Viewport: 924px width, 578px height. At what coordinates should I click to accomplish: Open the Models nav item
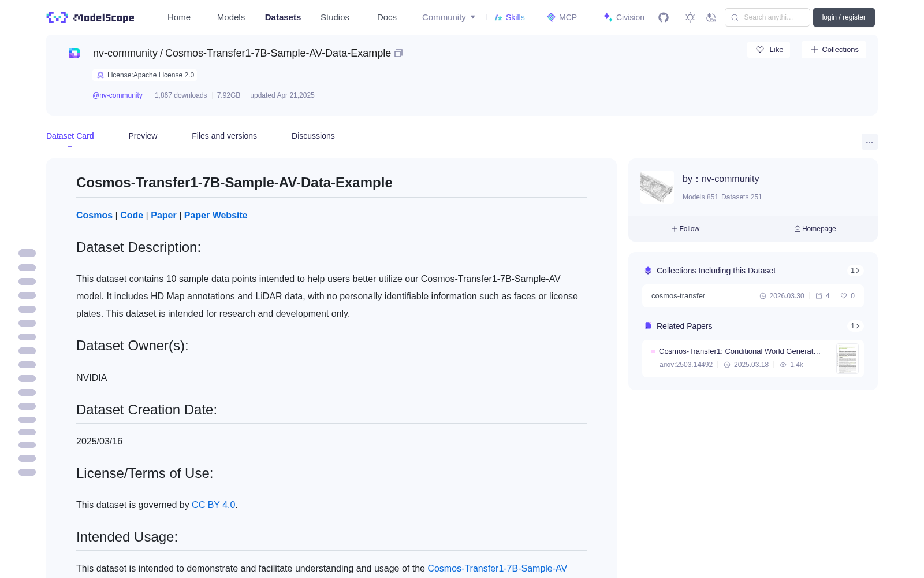[x=231, y=17]
